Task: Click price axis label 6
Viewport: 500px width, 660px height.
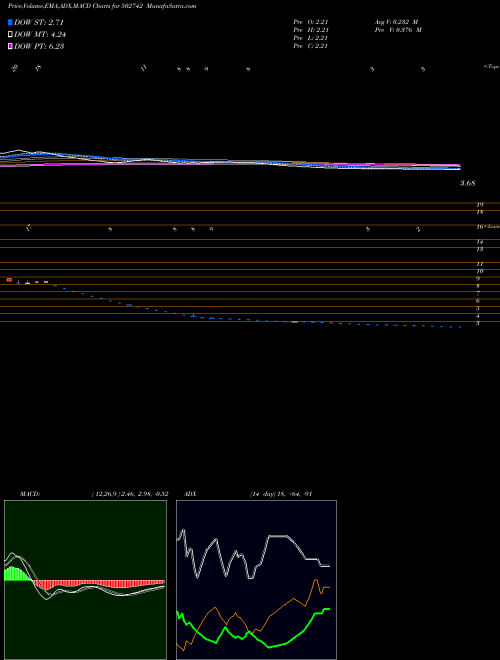Action: tap(478, 301)
